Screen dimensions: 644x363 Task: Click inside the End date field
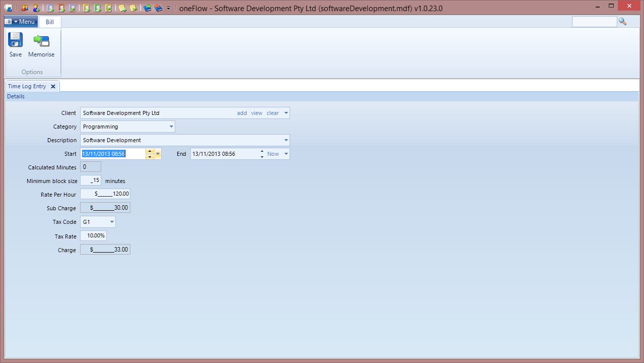[225, 154]
